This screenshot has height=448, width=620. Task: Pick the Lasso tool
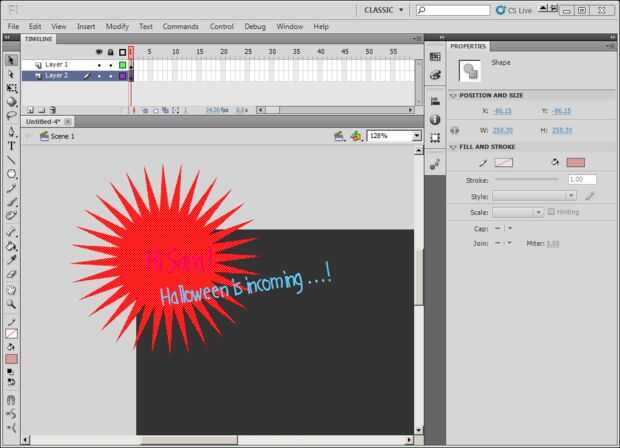(x=11, y=116)
